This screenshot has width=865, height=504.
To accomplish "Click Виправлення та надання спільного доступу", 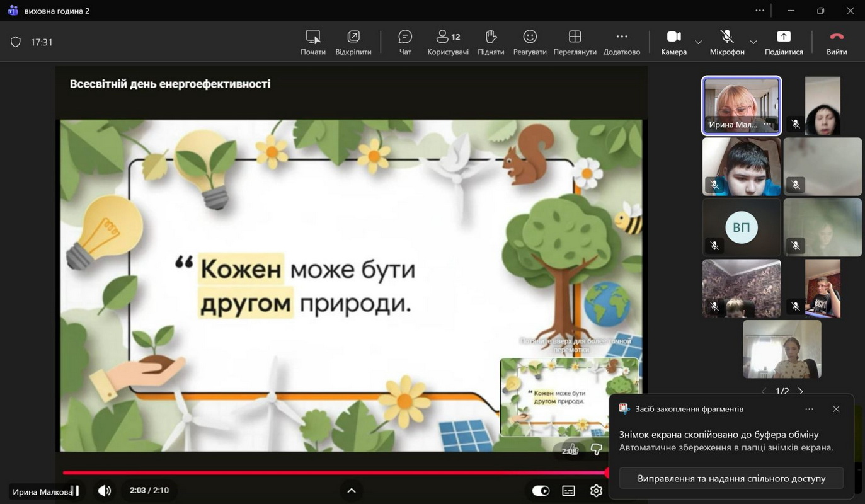I will [731, 478].
